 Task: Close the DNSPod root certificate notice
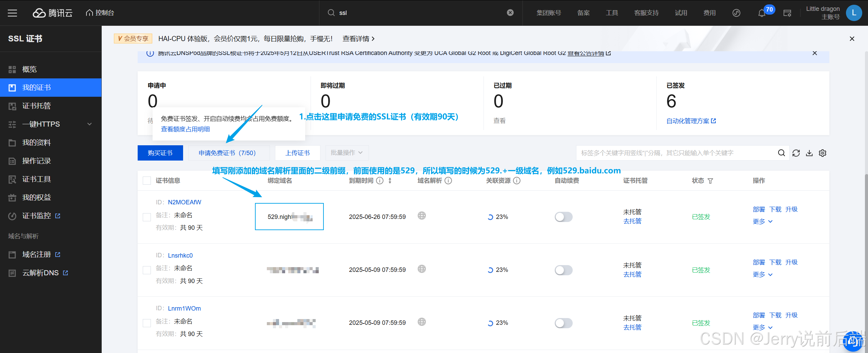814,53
